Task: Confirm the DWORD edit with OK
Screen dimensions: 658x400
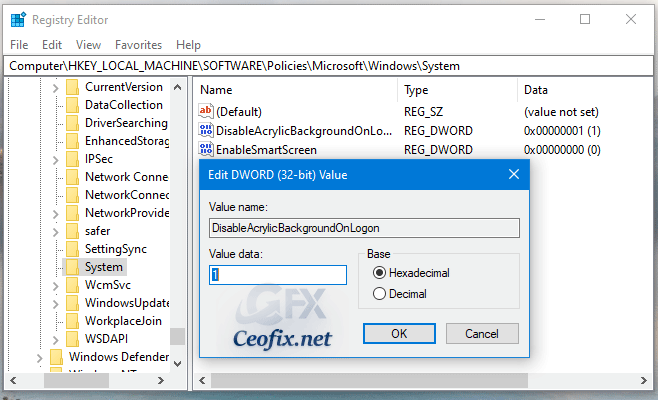Action: pyautogui.click(x=399, y=334)
